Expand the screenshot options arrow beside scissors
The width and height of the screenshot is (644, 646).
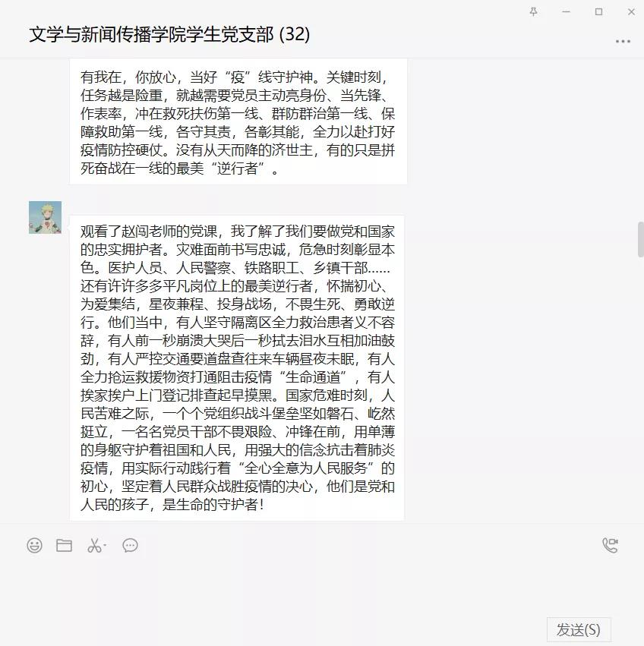[105, 546]
